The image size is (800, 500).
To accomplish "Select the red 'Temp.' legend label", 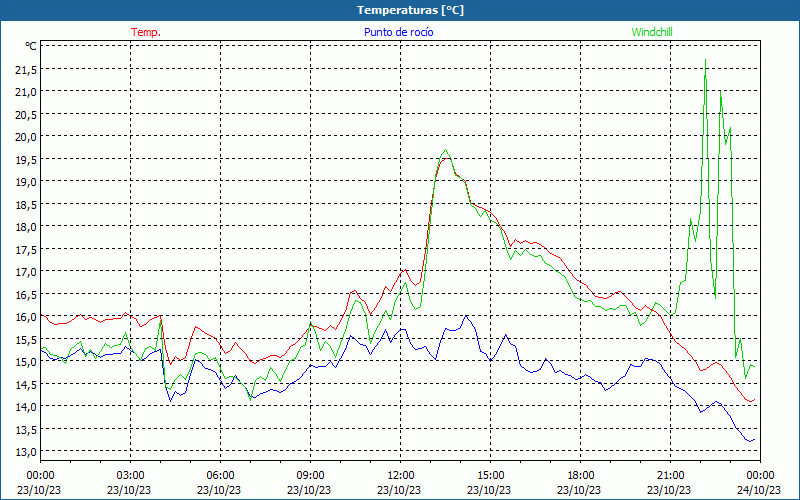I will [146, 32].
